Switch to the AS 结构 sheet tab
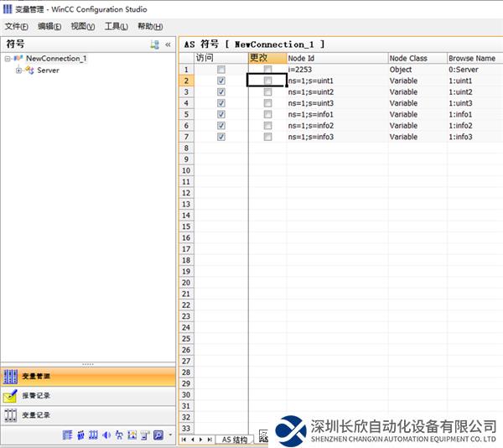The width and height of the screenshot is (503, 448). pos(234,439)
